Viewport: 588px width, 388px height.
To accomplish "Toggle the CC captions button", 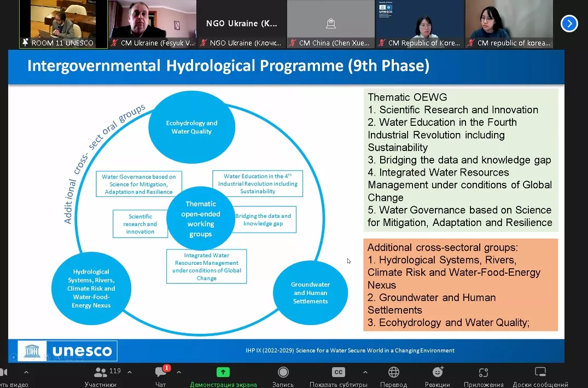I will (339, 372).
